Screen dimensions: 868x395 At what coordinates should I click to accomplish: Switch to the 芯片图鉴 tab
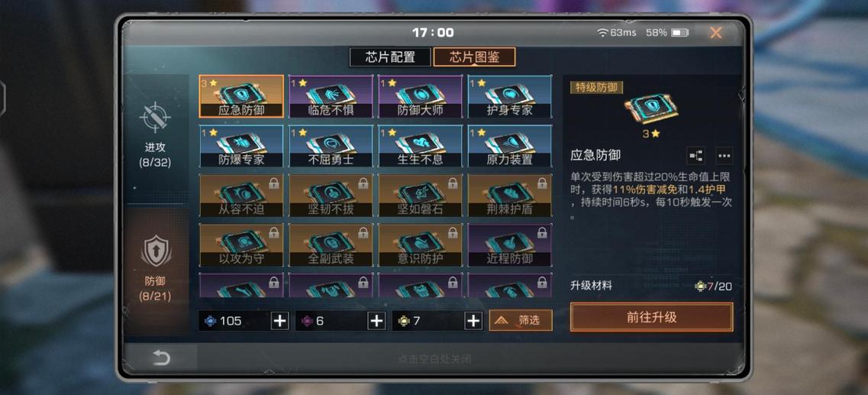[x=474, y=57]
